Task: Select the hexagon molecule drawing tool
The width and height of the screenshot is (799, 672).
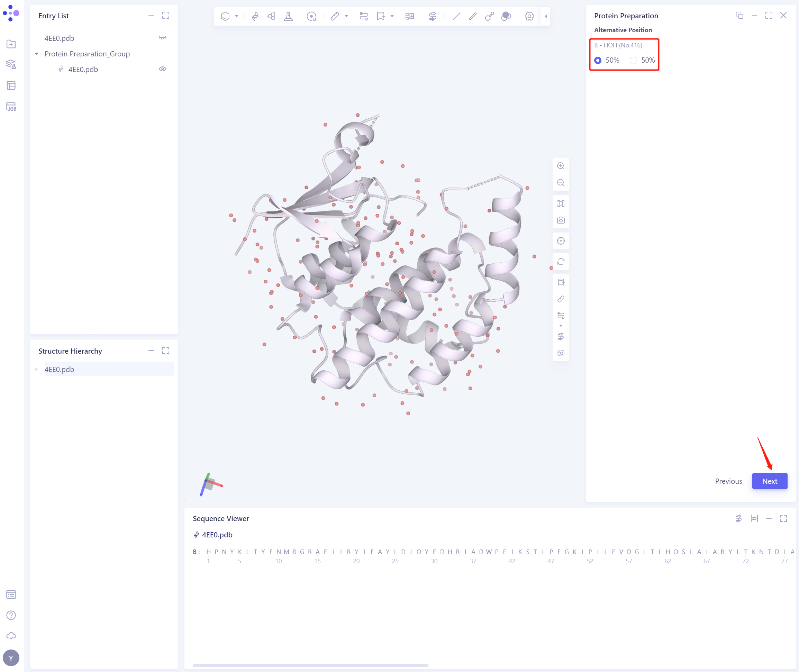Action: [225, 16]
